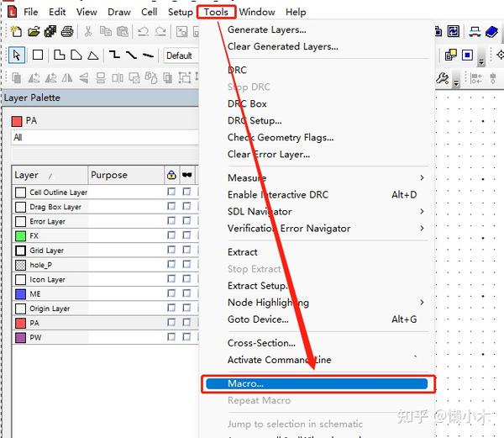Select the all-angle wire tool
Viewport: 504px width, 438px height.
point(148,55)
